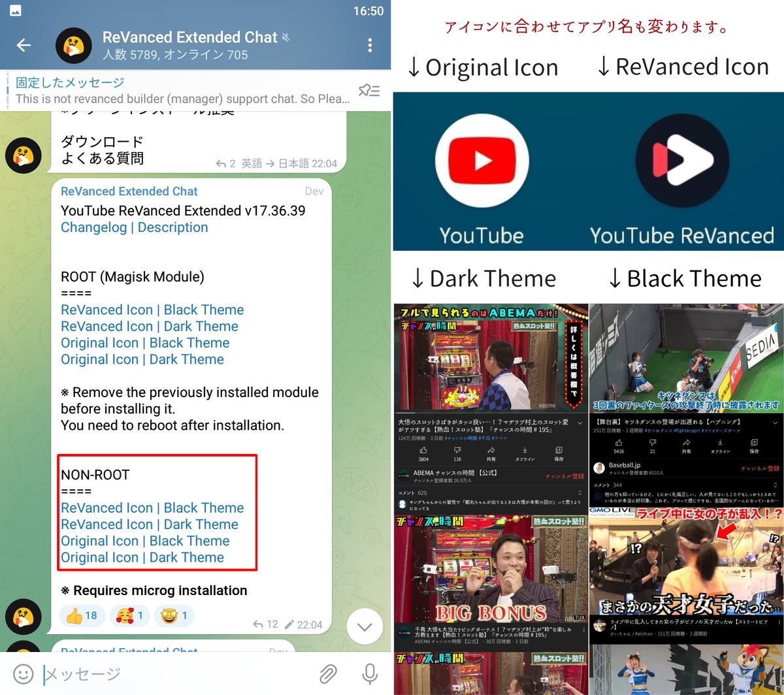Screen dimensions: 784x695
Task: Select the YouTube ReVanced app icon
Action: (682, 159)
